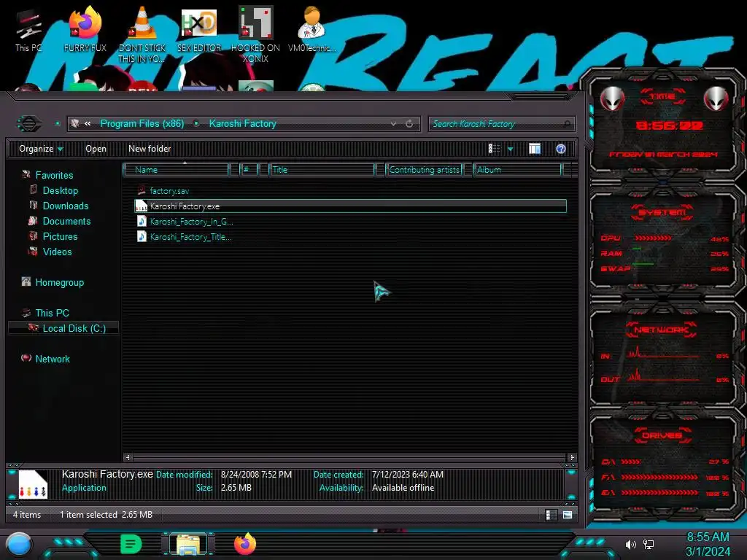The height and width of the screenshot is (560, 747).
Task: Click the C:\ drive usage bar
Action: [x=631, y=462]
